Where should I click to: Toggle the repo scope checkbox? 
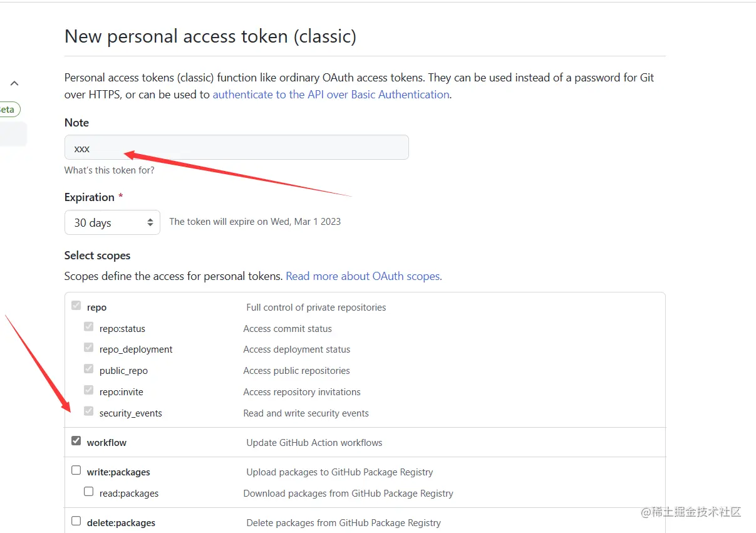[76, 306]
